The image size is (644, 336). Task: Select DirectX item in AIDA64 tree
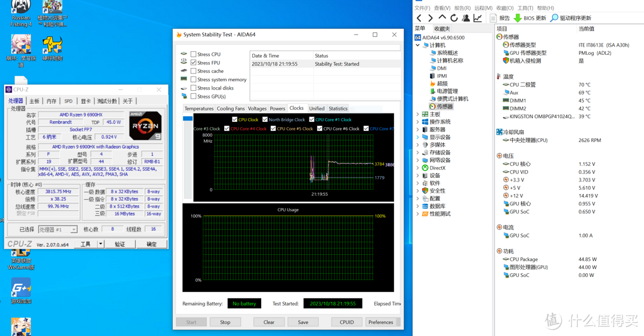click(434, 168)
